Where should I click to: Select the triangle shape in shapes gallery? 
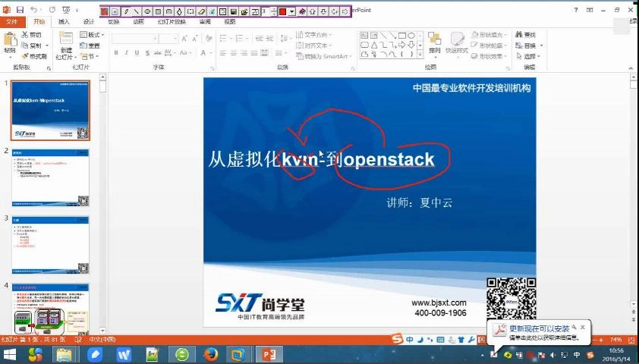373,45
